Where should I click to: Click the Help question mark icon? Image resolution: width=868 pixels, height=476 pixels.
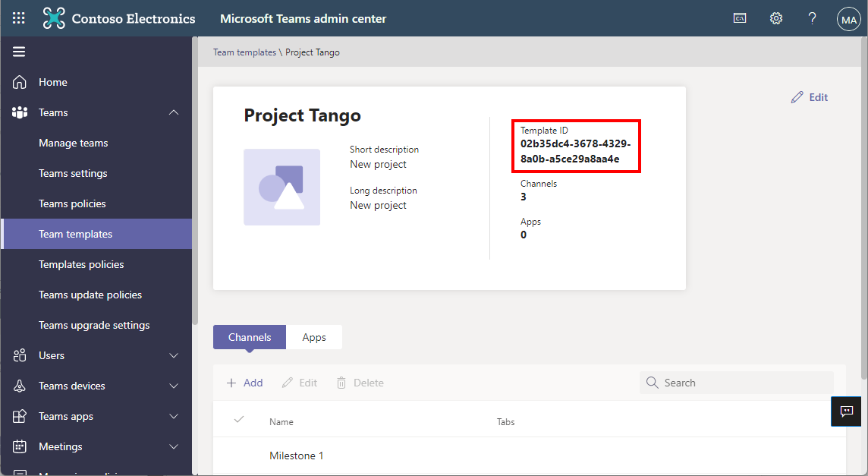812,18
